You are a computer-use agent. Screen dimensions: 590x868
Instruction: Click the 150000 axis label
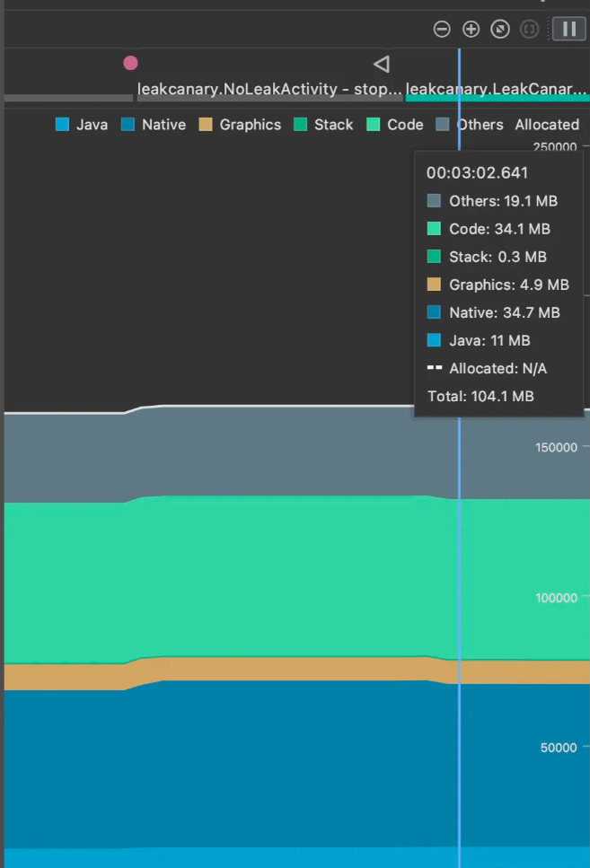(556, 447)
